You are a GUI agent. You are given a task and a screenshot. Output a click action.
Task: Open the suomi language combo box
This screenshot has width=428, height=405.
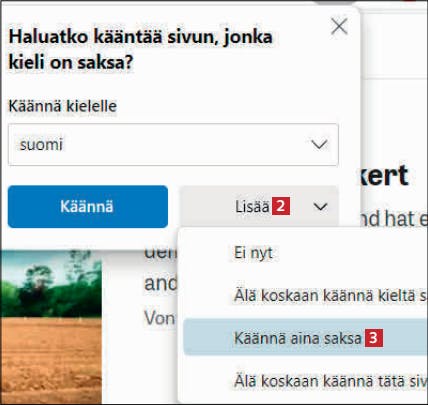[x=173, y=144]
